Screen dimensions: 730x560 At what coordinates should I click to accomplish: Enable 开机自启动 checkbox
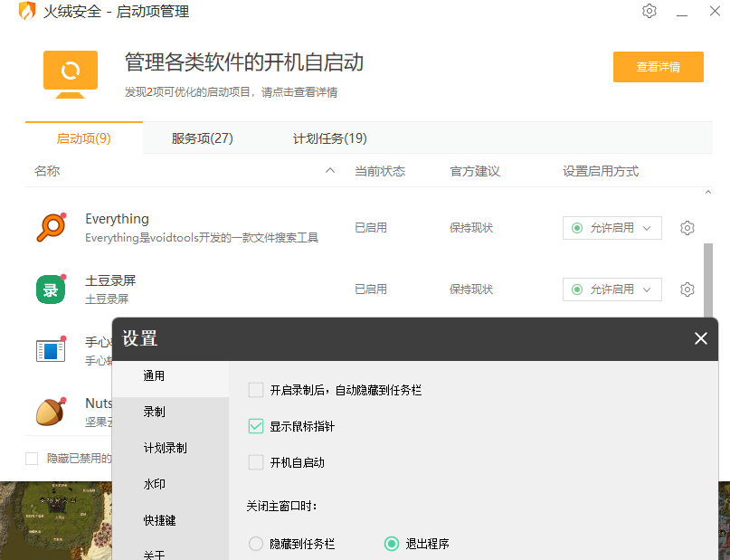coord(256,462)
